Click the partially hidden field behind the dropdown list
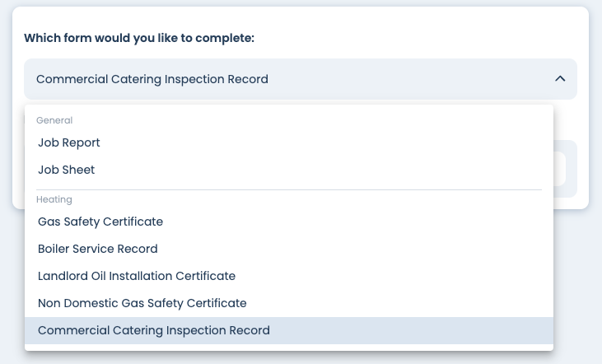 pyautogui.click(x=565, y=169)
